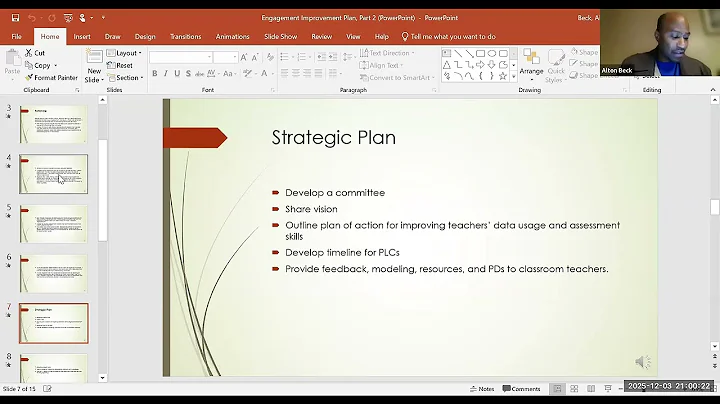Image resolution: width=720 pixels, height=404 pixels.
Task: Open accessibility/spelling check status icon
Action: [47, 389]
